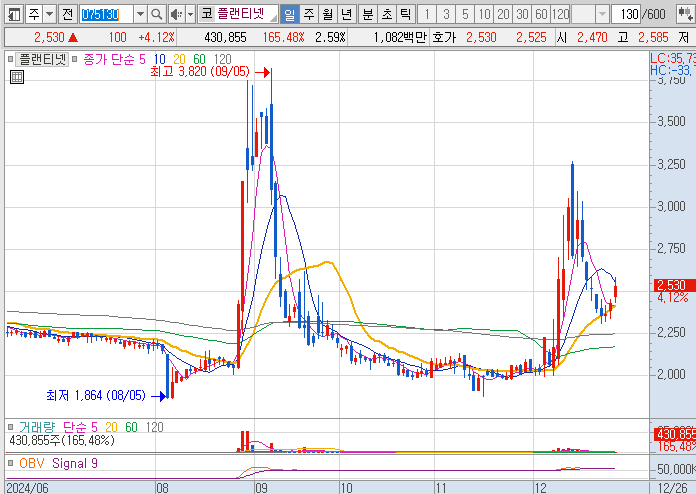Click the 10-day moving average legend
This screenshot has width=696, height=494.
coord(159,59)
